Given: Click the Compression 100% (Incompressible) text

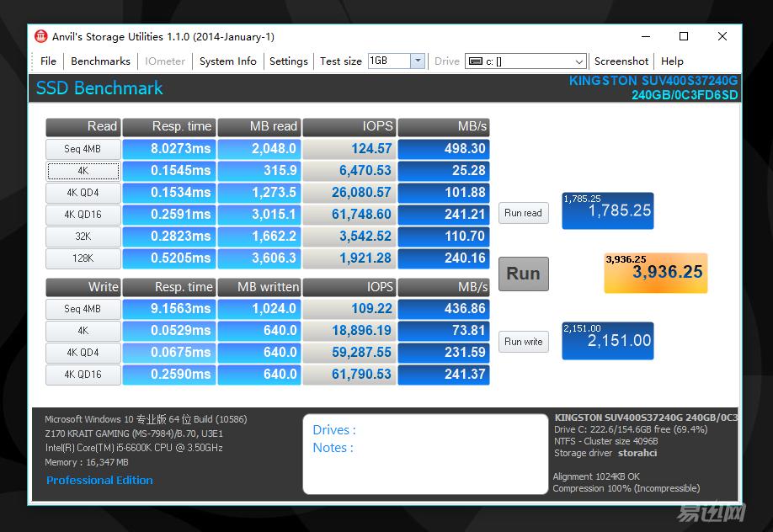Looking at the screenshot, I should 626,488.
